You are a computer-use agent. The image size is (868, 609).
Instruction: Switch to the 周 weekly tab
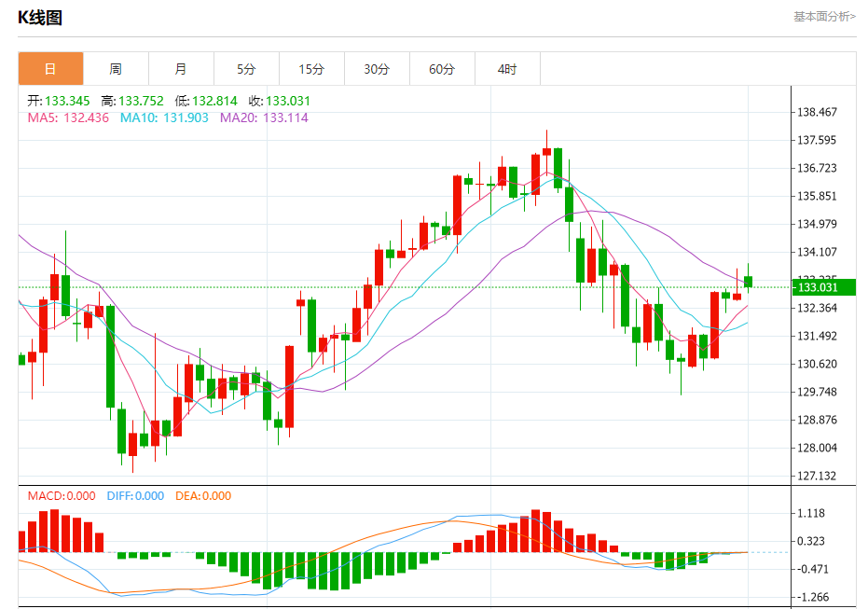pyautogui.click(x=116, y=69)
